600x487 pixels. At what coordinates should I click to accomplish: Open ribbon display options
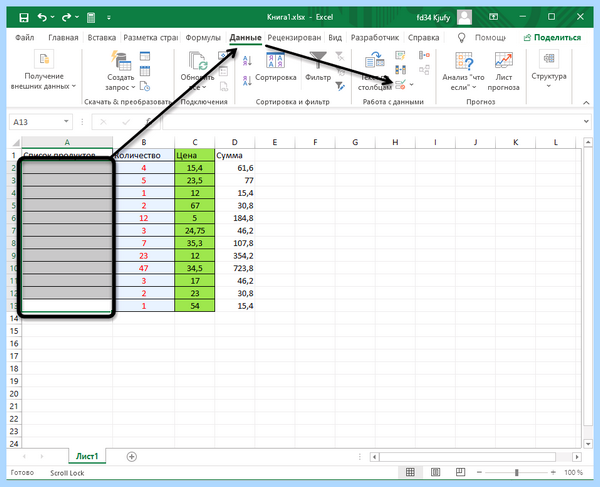click(x=494, y=17)
